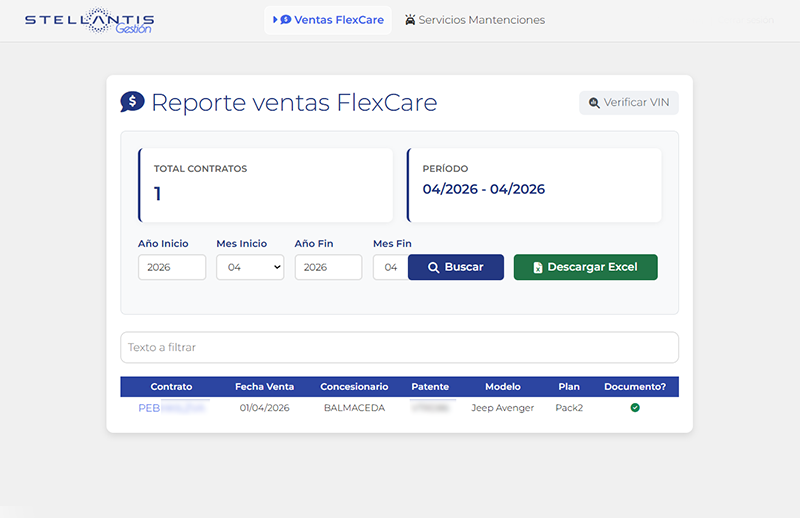Click the Concesionario column header
Screen dimensions: 800x518
[354, 387]
